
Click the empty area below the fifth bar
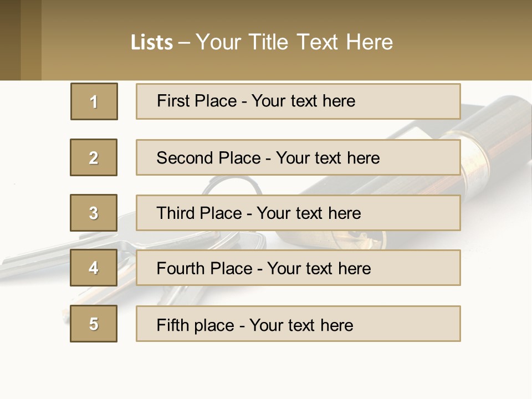pyautogui.click(x=266, y=371)
